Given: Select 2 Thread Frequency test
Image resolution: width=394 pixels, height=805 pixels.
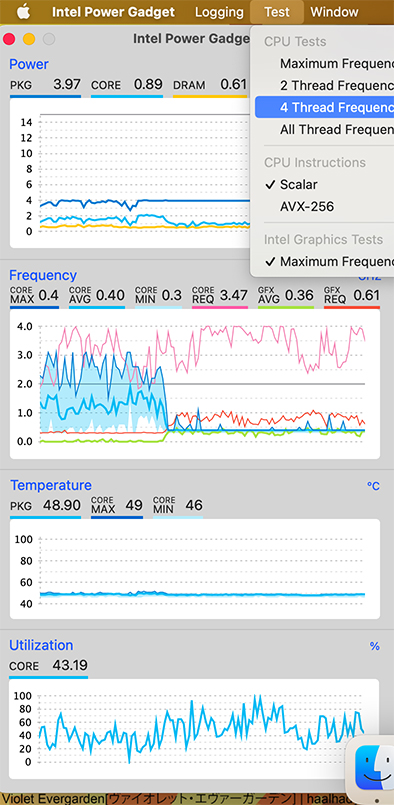Looking at the screenshot, I should tap(324, 85).
